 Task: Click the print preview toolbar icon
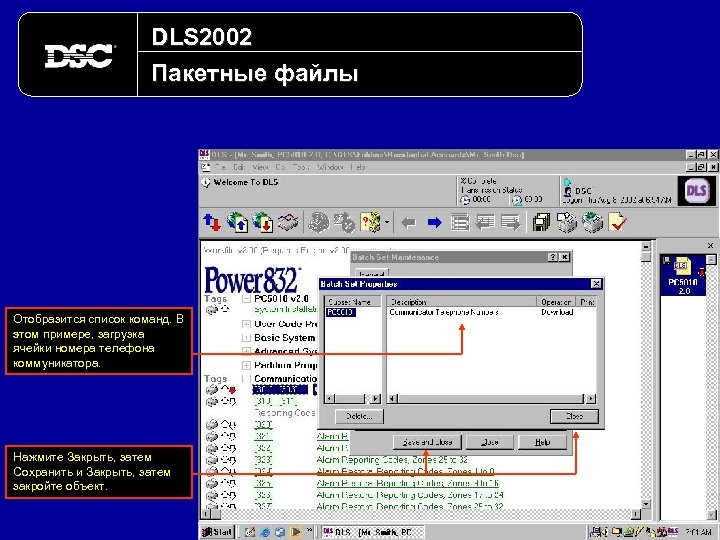[567, 223]
